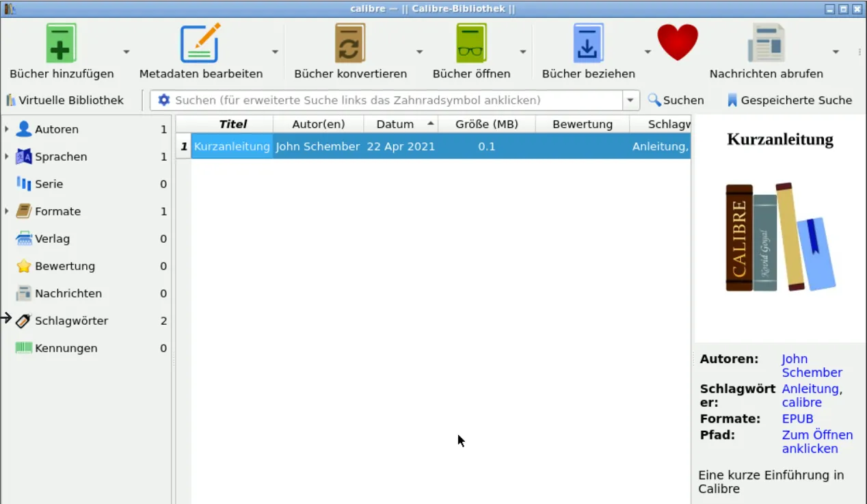Image resolution: width=867 pixels, height=504 pixels.
Task: Click the Serie bars icon
Action: pos(24,184)
